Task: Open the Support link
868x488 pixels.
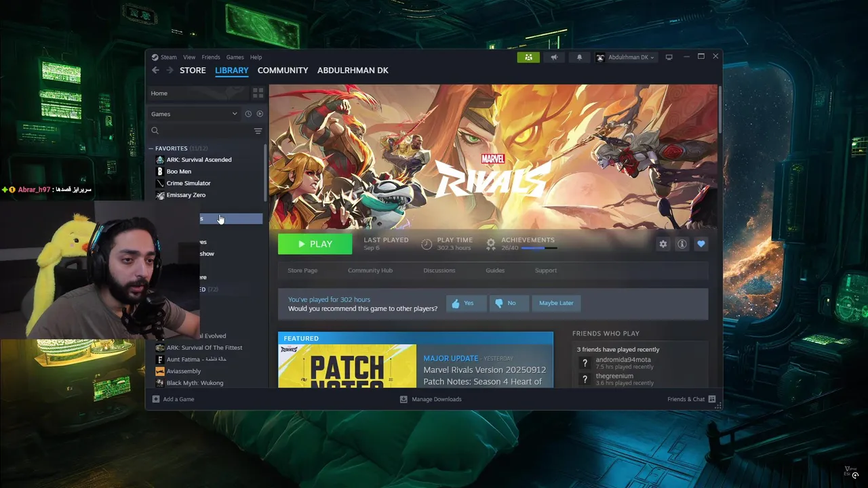Action: [x=546, y=270]
